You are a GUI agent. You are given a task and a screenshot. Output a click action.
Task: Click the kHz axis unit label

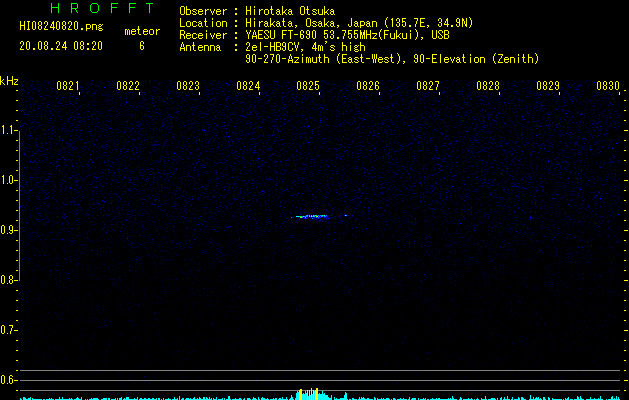click(x=9, y=81)
